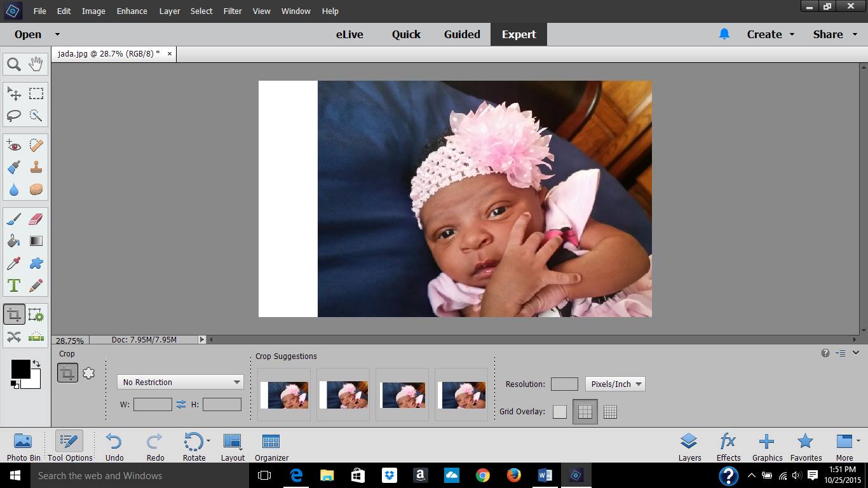The width and height of the screenshot is (868, 488).
Task: Select the Paint Bucket tool
Action: 14,241
